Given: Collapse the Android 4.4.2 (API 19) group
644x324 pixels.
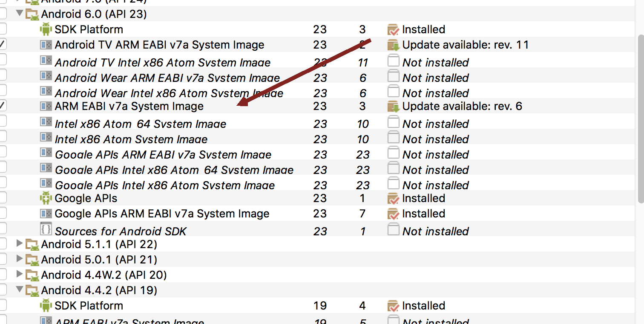Looking at the screenshot, I should [19, 289].
